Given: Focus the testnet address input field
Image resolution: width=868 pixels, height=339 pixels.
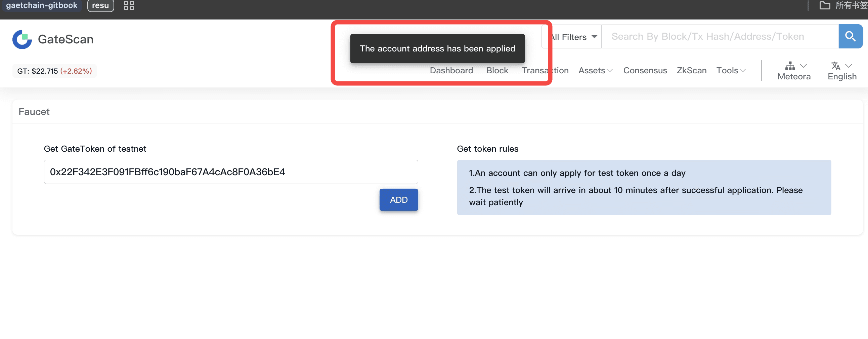Looking at the screenshot, I should (x=231, y=172).
